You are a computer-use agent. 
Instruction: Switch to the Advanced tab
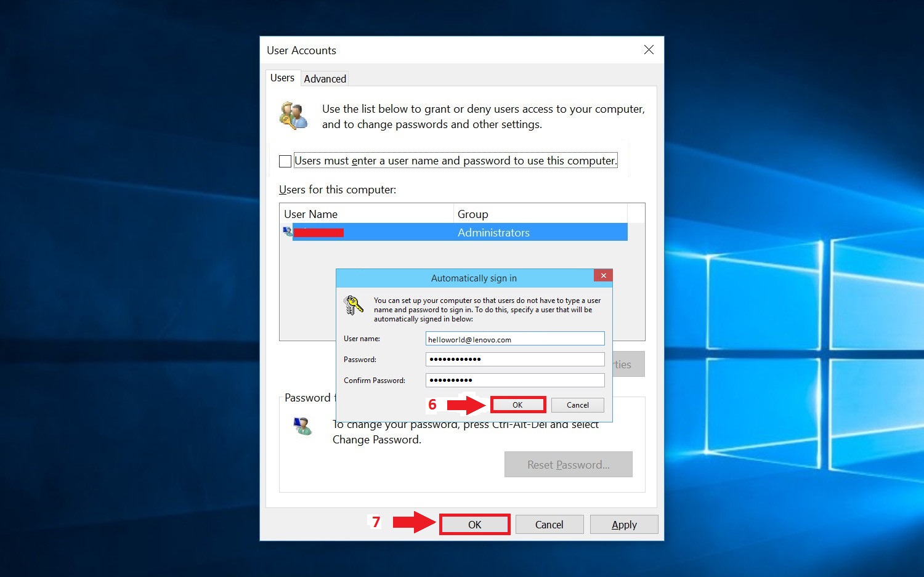325,78
